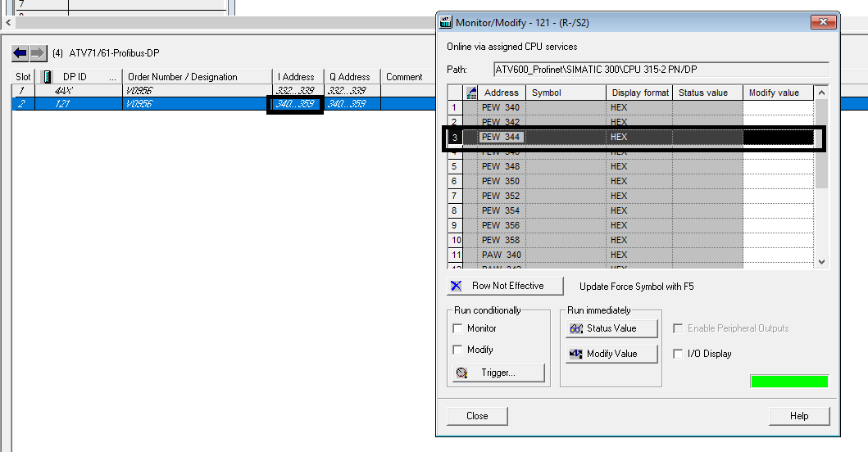Open the Trigger... settings
This screenshot has height=452, width=868.
point(499,373)
